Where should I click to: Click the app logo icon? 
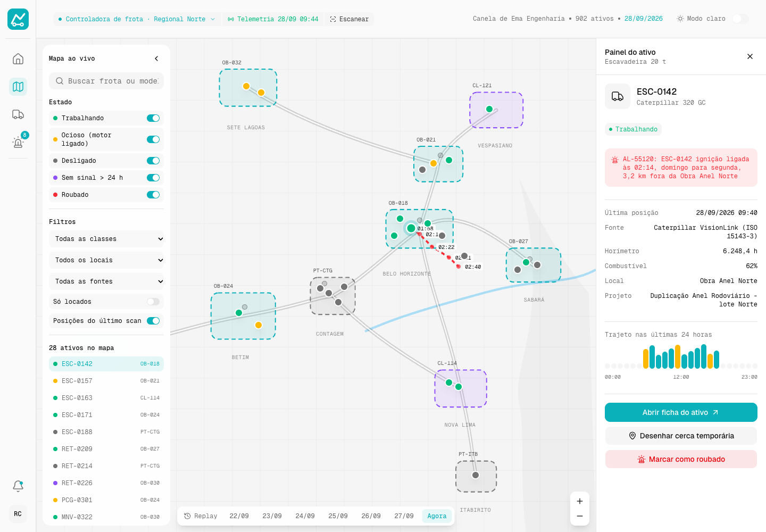click(x=18, y=19)
